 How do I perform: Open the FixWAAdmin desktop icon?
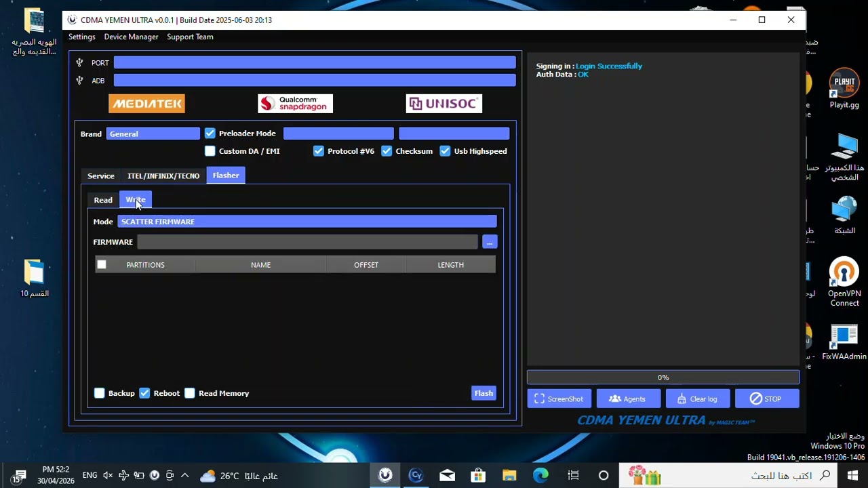[844, 342]
